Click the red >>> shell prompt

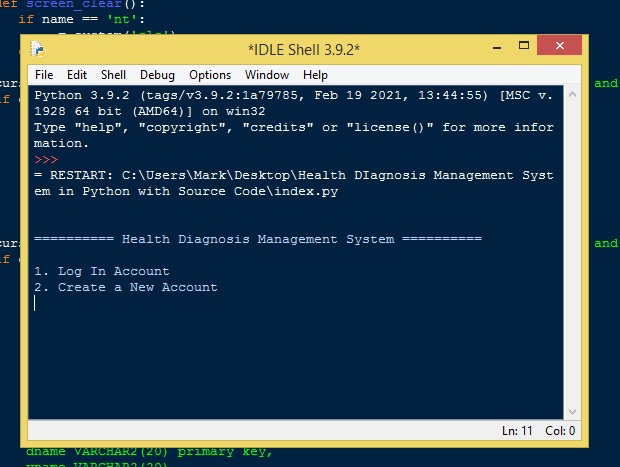tap(46, 160)
